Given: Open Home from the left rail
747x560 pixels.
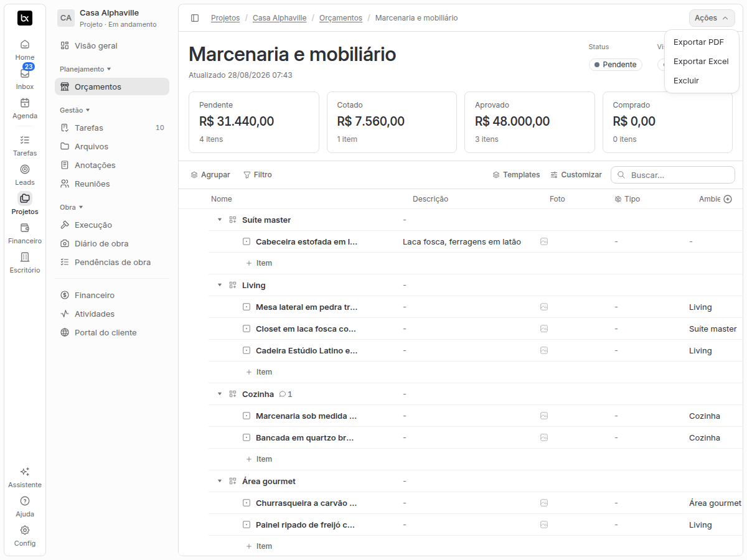Looking at the screenshot, I should point(25,50).
